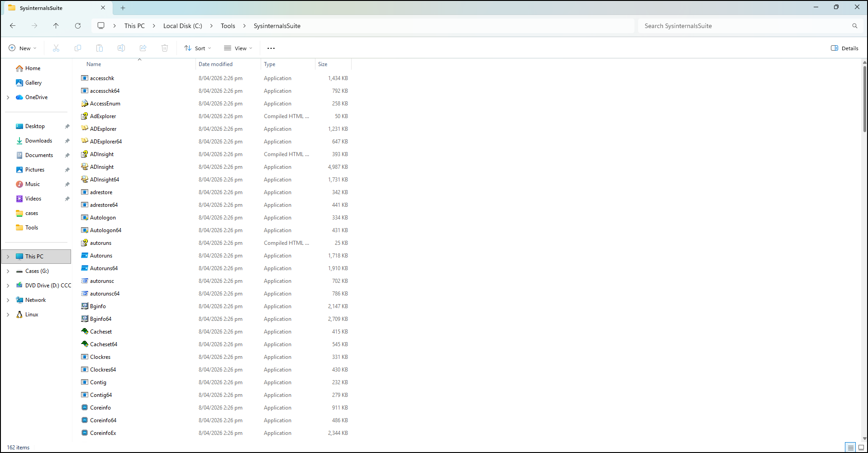The height and width of the screenshot is (453, 868).
Task: Click the Rename toolbar icon
Action: pyautogui.click(x=121, y=48)
